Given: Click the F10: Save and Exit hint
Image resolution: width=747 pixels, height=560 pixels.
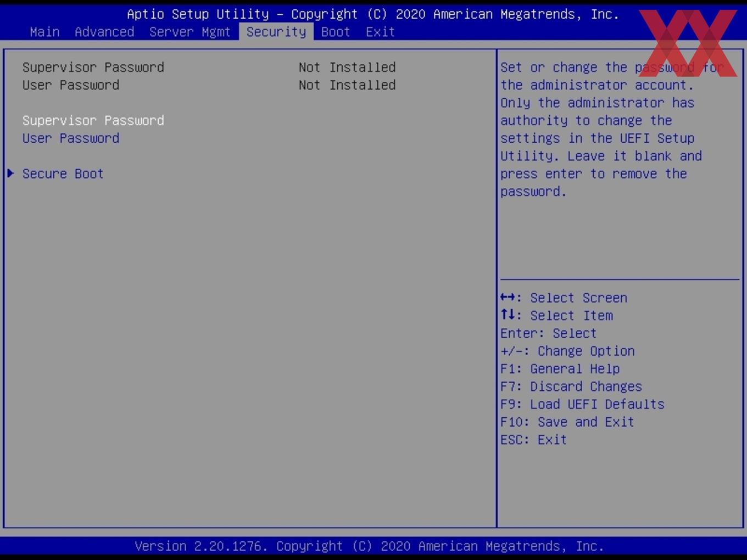Looking at the screenshot, I should point(567,422).
